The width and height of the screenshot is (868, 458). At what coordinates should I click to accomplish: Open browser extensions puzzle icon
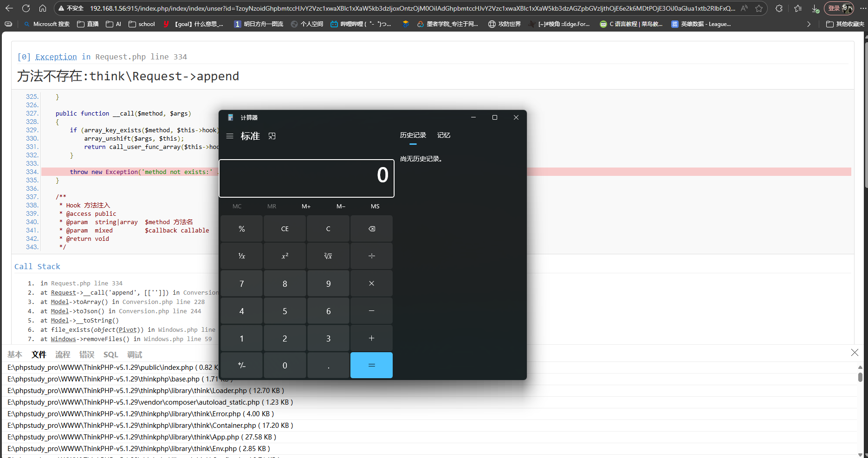click(779, 8)
